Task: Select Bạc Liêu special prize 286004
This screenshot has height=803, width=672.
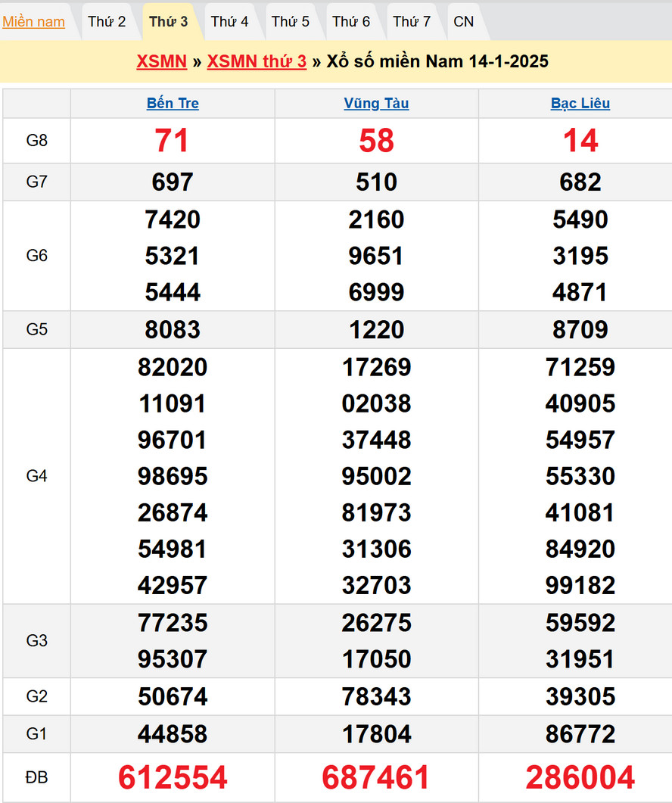Action: [x=580, y=777]
